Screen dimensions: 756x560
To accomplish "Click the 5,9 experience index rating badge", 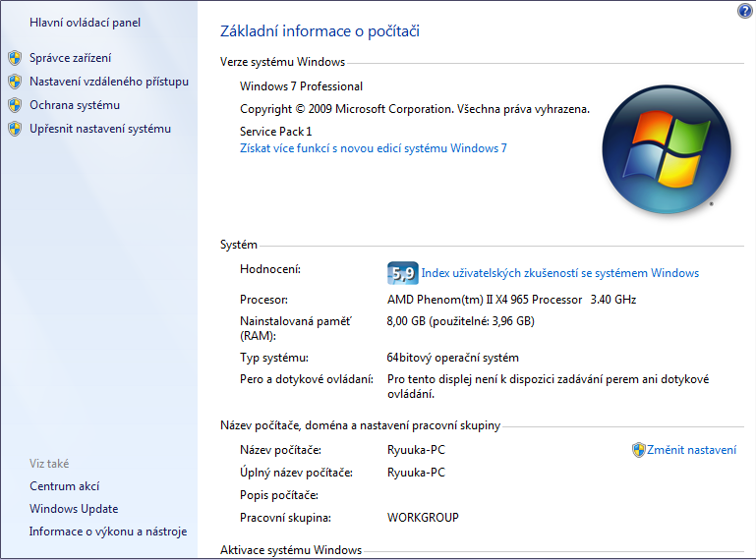I will pos(403,273).
